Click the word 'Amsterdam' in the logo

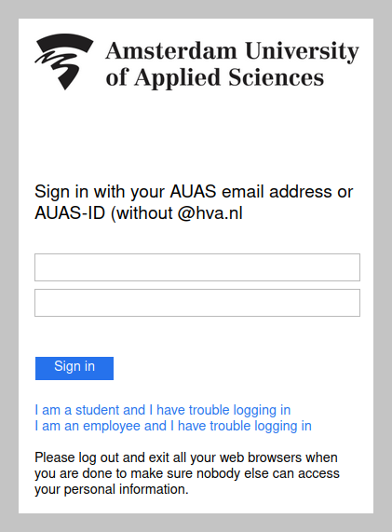click(171, 51)
